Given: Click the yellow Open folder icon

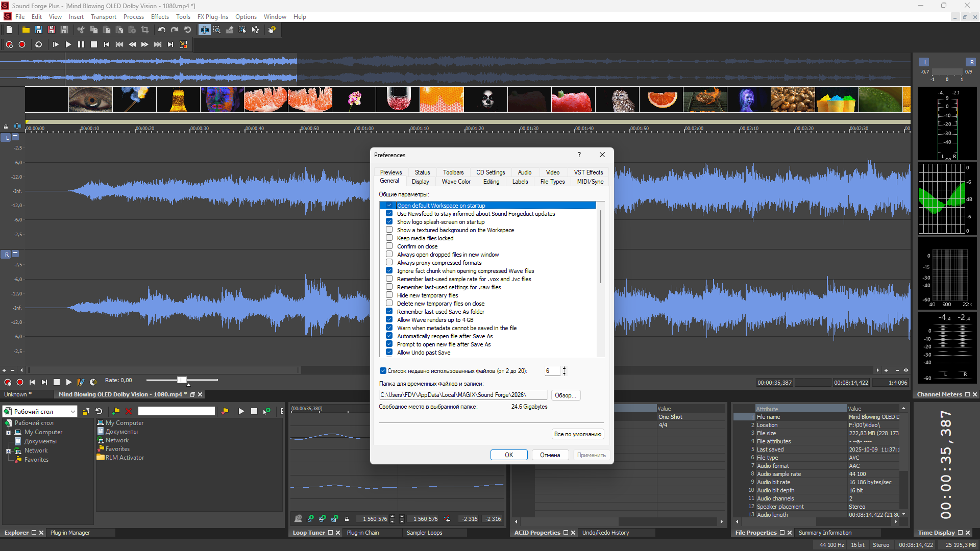Looking at the screenshot, I should point(26,30).
